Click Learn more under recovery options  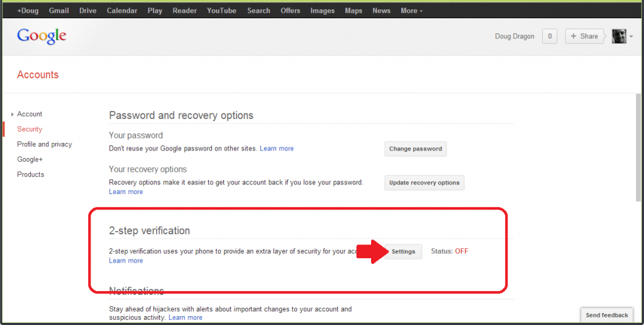pyautogui.click(x=126, y=191)
